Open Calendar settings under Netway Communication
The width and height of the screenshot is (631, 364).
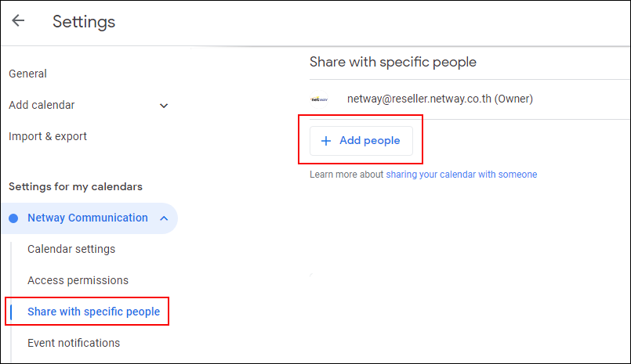click(71, 249)
